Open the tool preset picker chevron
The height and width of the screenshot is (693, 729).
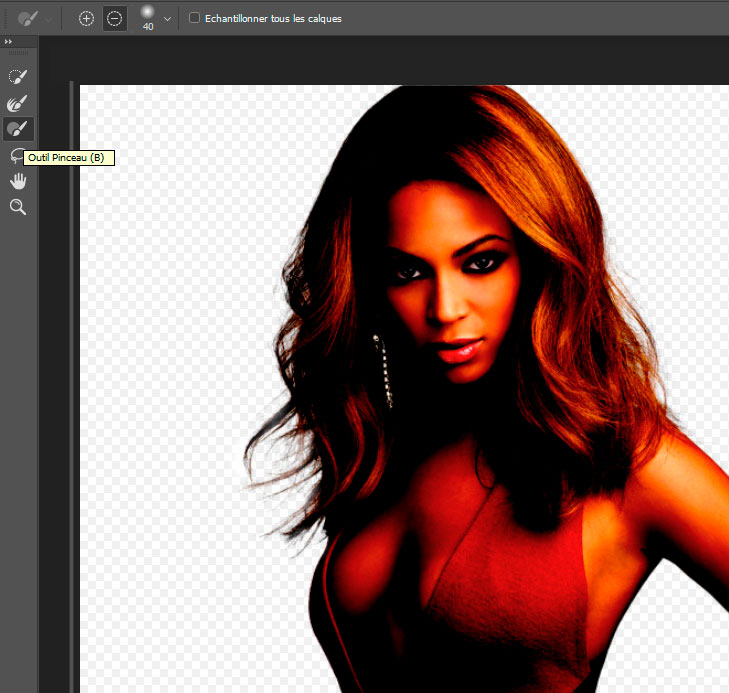point(48,18)
